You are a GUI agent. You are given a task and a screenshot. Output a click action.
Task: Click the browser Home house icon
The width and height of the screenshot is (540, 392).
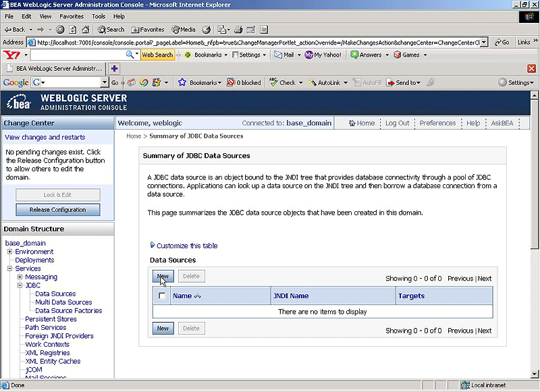[x=86, y=30]
